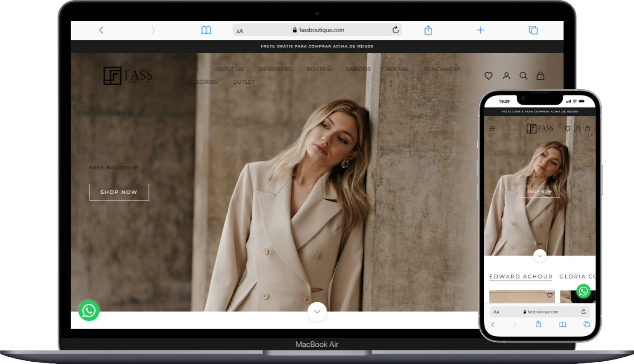Screen dimensions: 634x364
Task: Open the OUTLET menu item
Action: [244, 82]
